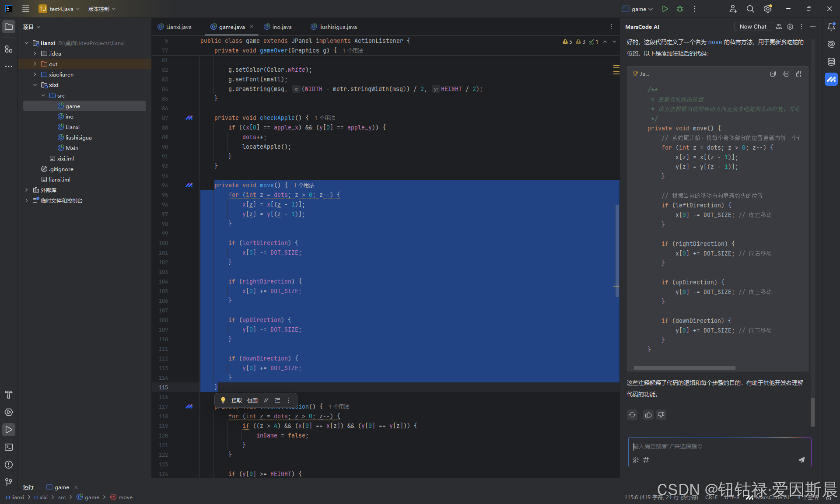Expand the xiaoliuren folder
840x504 pixels.
pyautogui.click(x=35, y=74)
